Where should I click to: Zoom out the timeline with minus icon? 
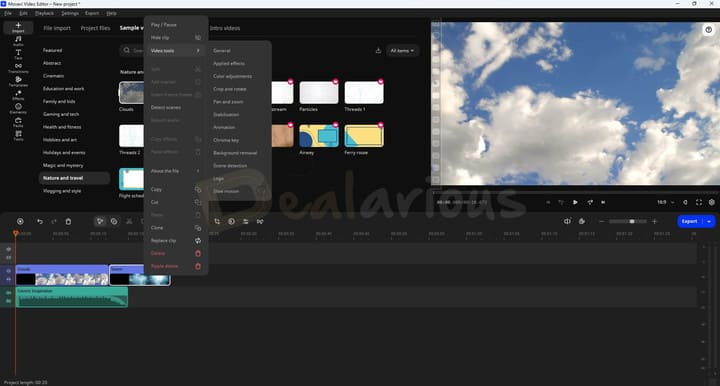[x=602, y=222]
